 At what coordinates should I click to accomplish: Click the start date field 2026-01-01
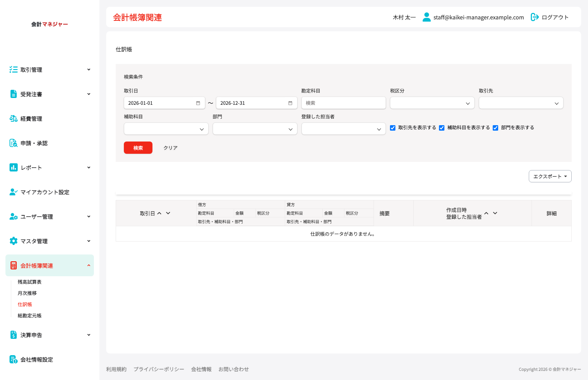164,103
